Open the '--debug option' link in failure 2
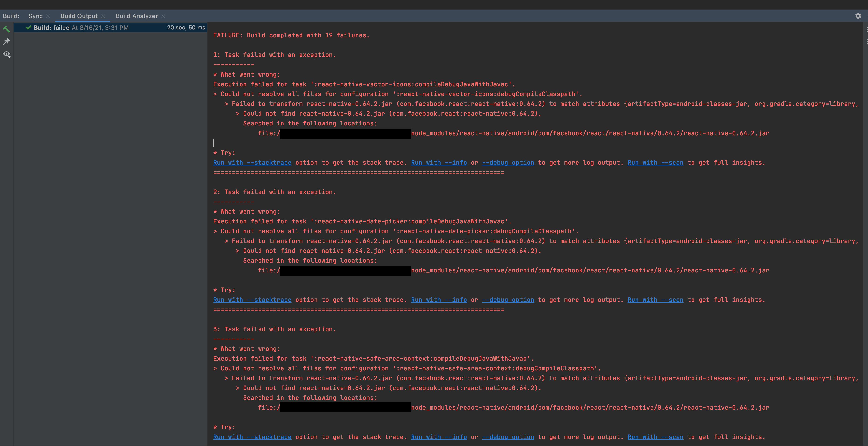Screen dimensions: 868x446 [x=508, y=300]
